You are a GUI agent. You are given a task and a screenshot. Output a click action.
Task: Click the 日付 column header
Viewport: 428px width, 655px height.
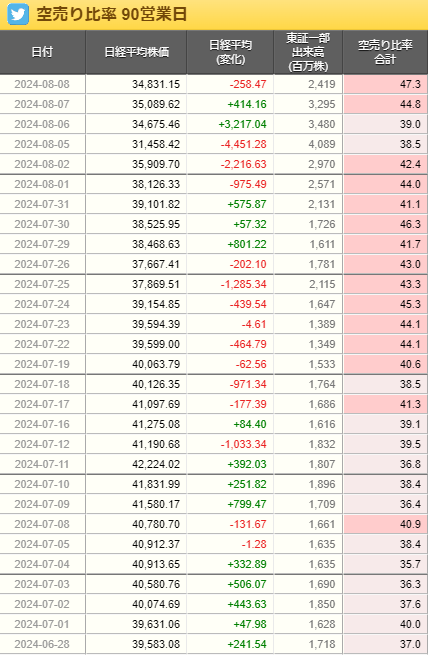click(x=43, y=52)
